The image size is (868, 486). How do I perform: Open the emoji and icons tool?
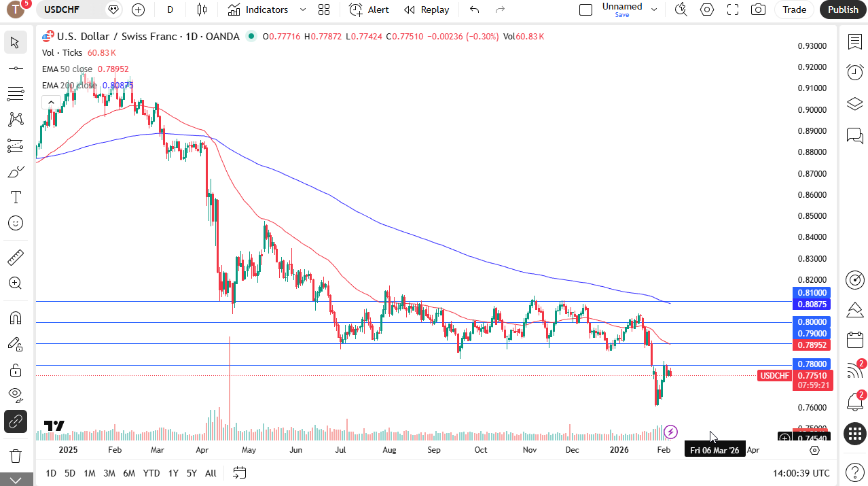coord(15,223)
